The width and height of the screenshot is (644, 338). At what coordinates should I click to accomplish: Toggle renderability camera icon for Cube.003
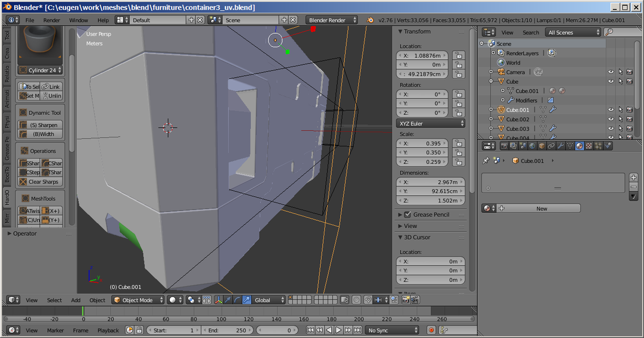(x=630, y=129)
